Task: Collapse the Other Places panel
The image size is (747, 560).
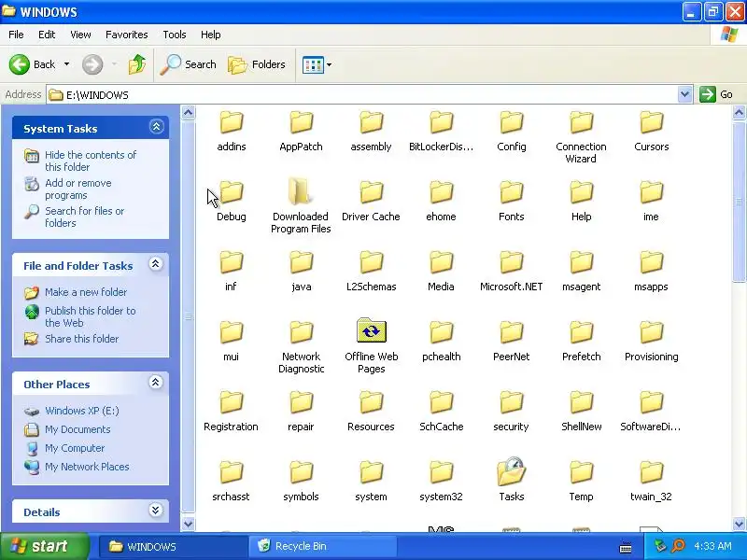Action: click(155, 382)
